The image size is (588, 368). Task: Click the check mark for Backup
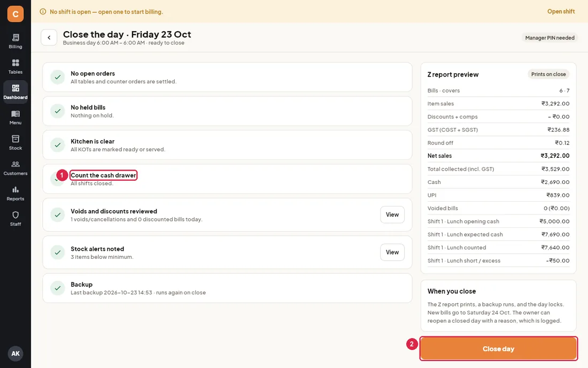coord(57,288)
